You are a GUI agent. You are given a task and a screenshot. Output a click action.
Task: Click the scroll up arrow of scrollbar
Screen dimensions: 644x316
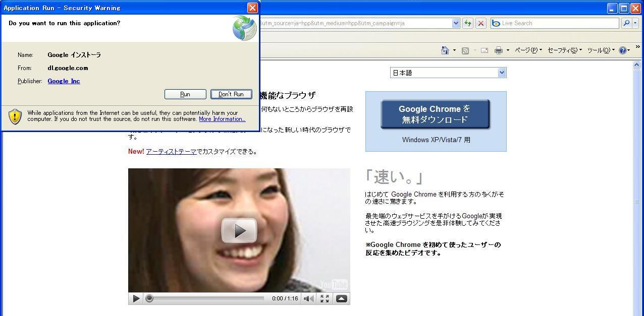coord(637,65)
